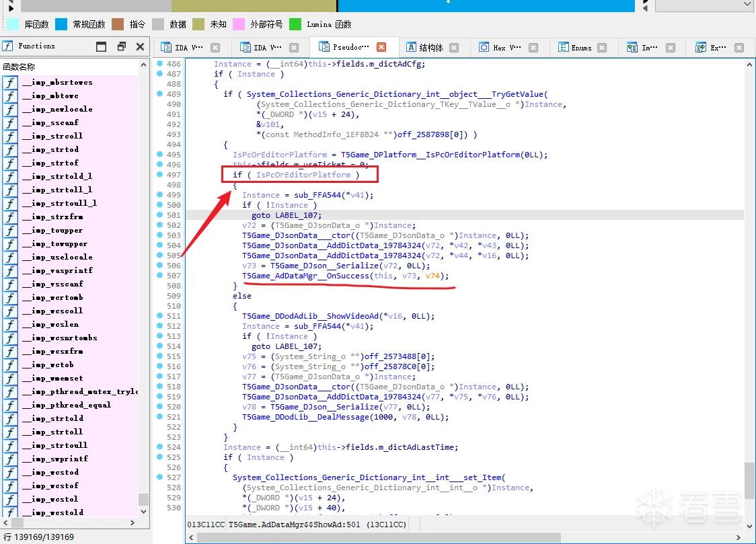
Task: Switch to the second IDA View tab
Action: pyautogui.click(x=262, y=47)
